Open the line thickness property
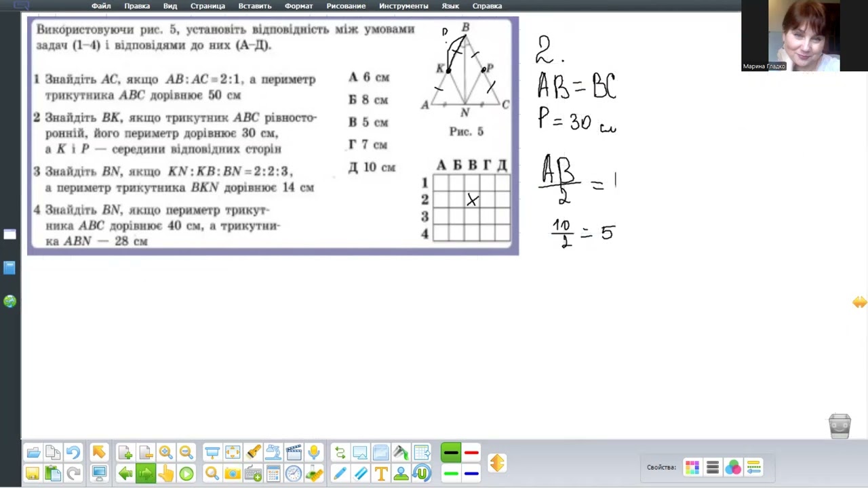The width and height of the screenshot is (868, 488). [x=713, y=467]
